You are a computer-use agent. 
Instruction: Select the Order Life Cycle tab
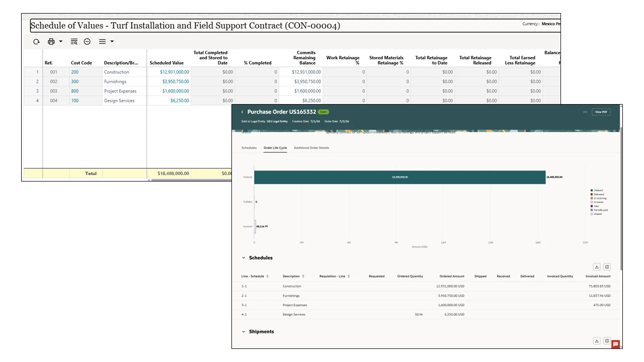pyautogui.click(x=275, y=148)
